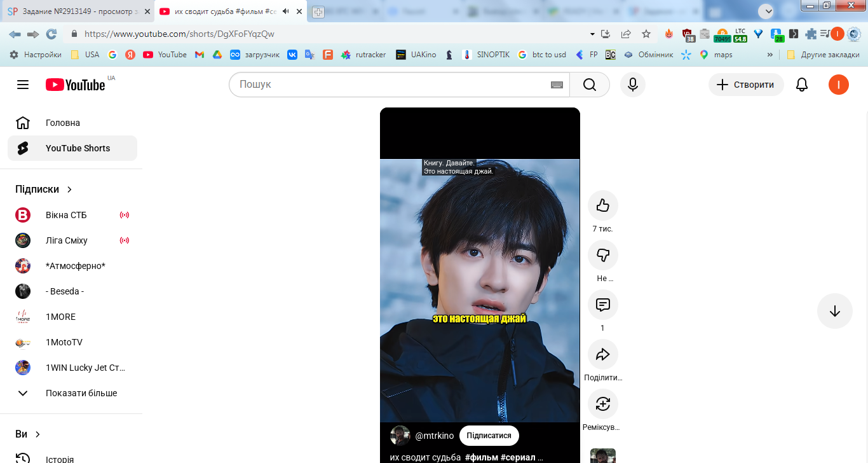868x463 pixels.
Task: Open YouTube notifications bell
Action: coord(802,85)
